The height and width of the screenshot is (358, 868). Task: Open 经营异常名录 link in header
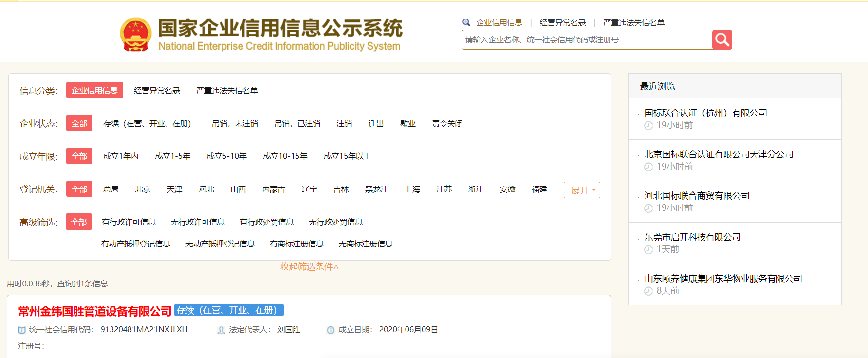[x=563, y=22]
